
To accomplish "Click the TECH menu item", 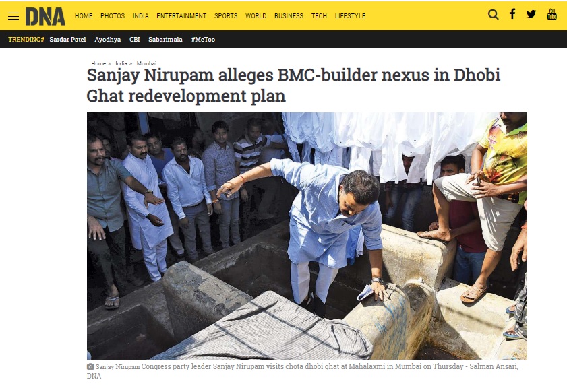I will pos(319,16).
